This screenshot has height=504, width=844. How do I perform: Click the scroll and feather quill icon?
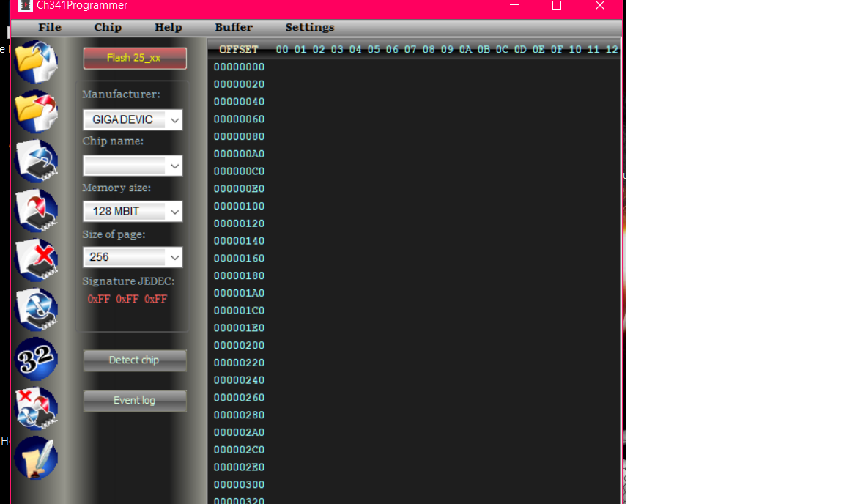[36, 459]
